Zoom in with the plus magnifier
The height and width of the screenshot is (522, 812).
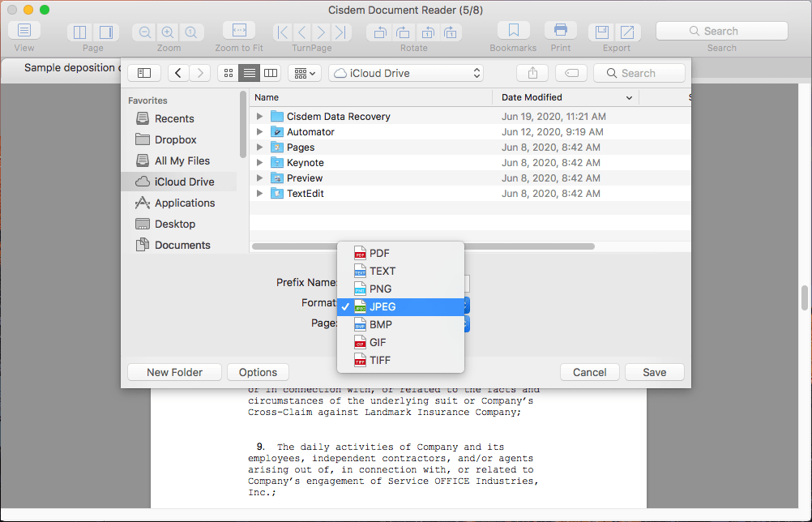(168, 32)
